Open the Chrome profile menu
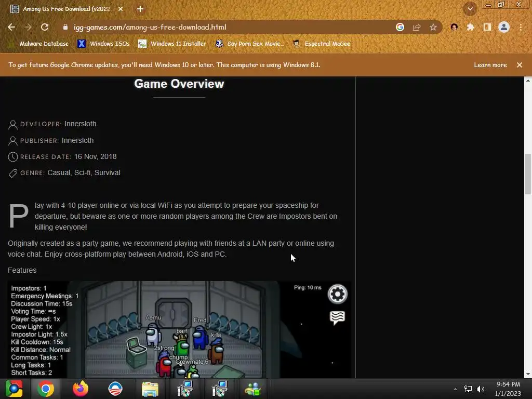 pyautogui.click(x=504, y=27)
